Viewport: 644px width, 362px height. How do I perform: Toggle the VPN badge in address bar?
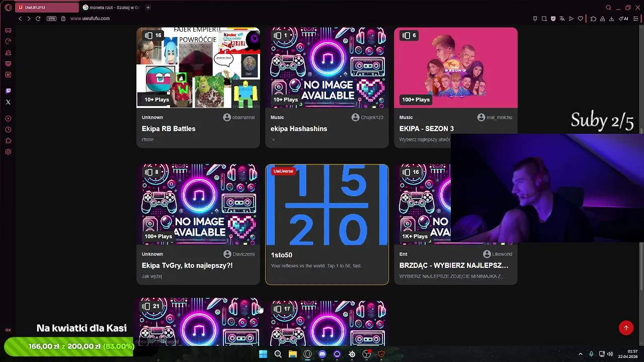(51, 19)
